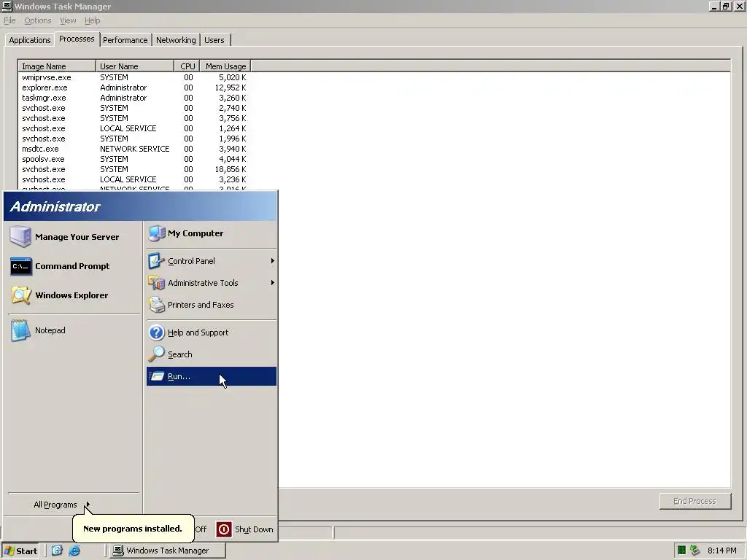Click the Search magnifier icon

tap(156, 354)
